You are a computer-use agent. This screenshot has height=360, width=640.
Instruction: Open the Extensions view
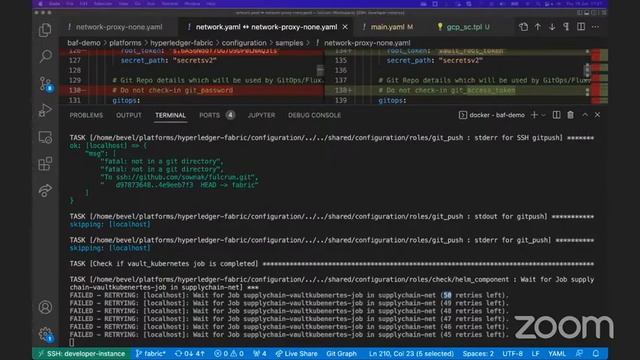pos(45,164)
